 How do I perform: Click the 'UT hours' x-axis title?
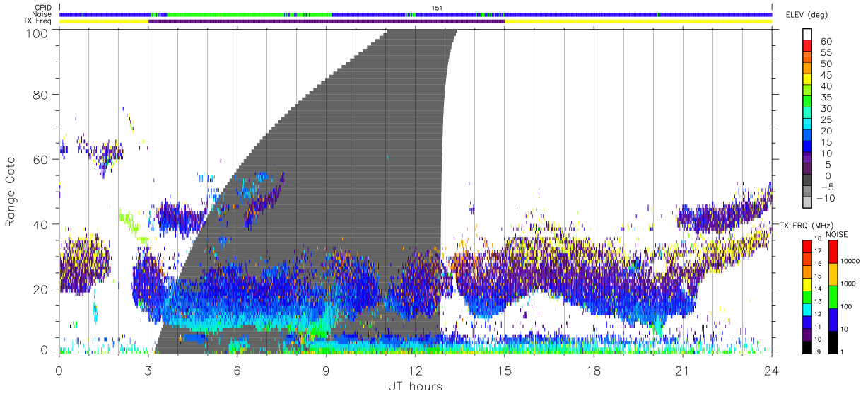(x=415, y=386)
